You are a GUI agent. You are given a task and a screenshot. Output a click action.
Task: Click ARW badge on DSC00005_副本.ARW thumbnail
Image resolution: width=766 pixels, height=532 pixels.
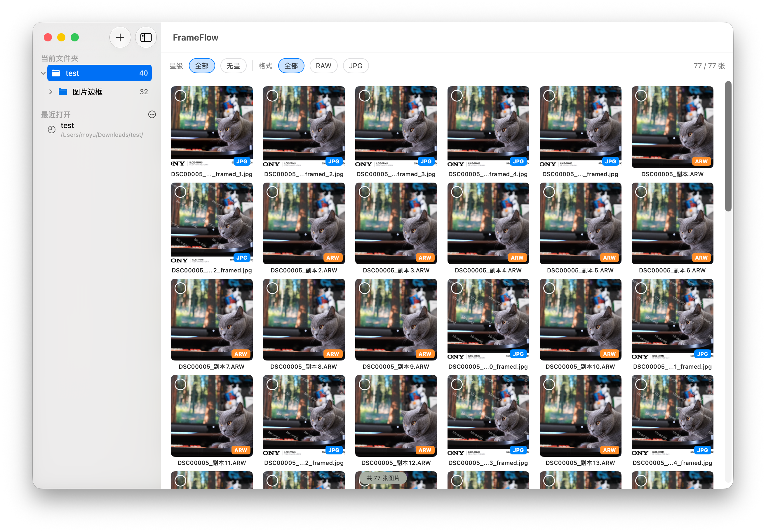click(x=701, y=161)
